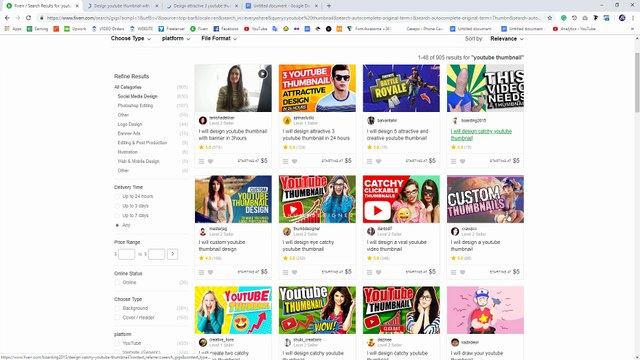640x360 pixels.
Task: Check the 'Cover / Header' type checkbox
Action: tap(117, 318)
